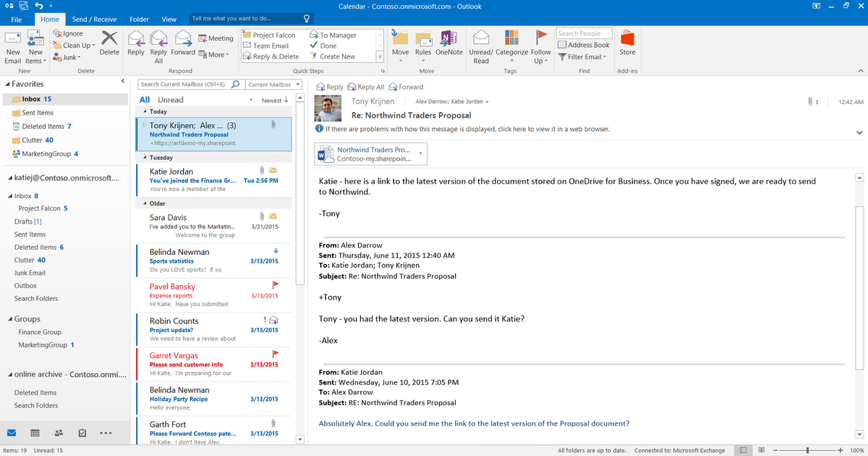868x456 pixels.
Task: Switch to the View ribbon tab
Action: click(x=169, y=20)
